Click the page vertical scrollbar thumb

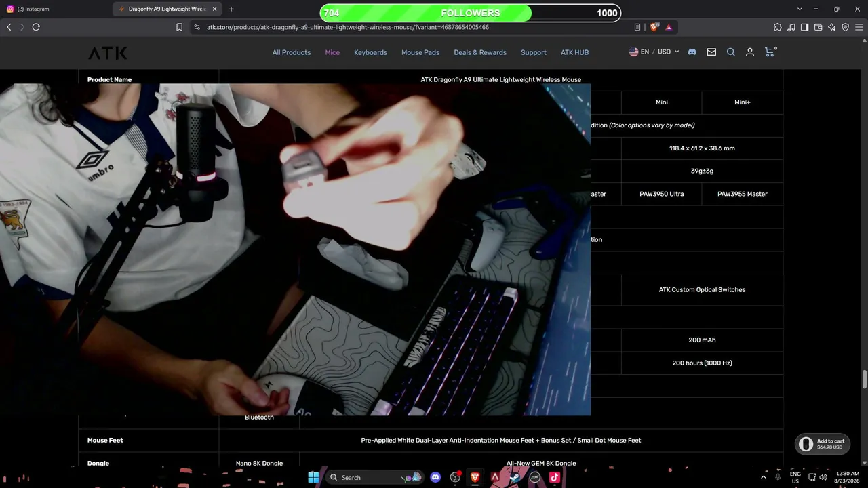[x=864, y=379]
